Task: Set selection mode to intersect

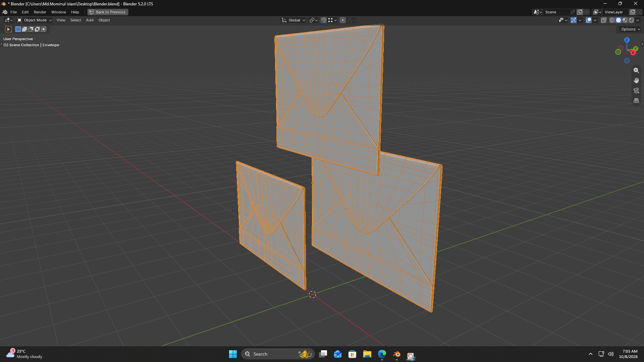Action: click(x=44, y=29)
